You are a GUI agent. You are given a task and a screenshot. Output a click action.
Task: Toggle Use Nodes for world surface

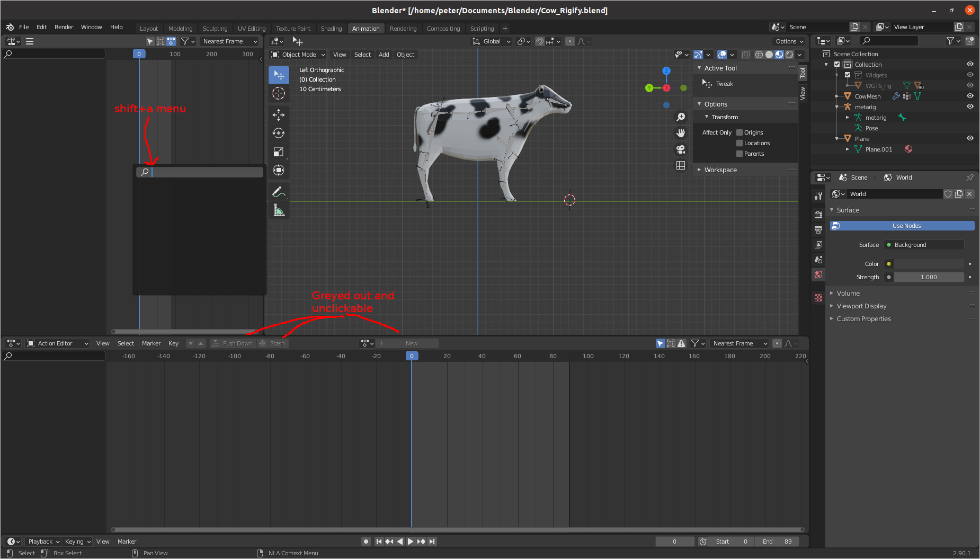point(902,226)
